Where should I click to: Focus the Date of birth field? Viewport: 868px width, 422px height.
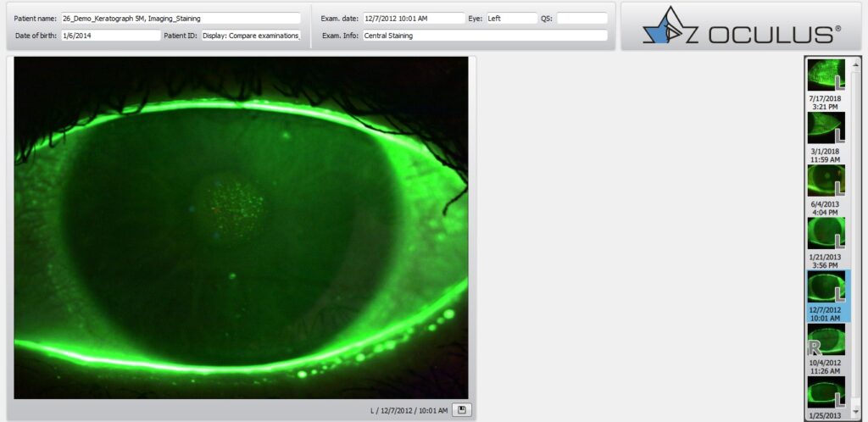coord(110,36)
